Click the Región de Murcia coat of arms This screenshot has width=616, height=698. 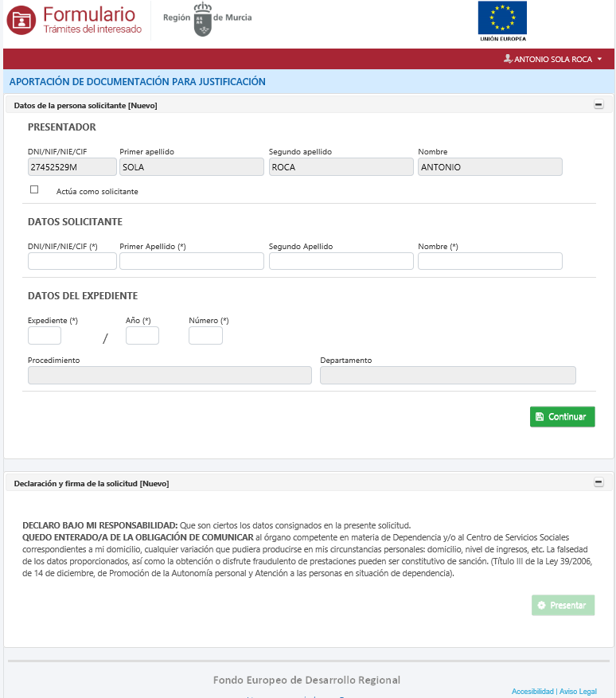(x=203, y=19)
